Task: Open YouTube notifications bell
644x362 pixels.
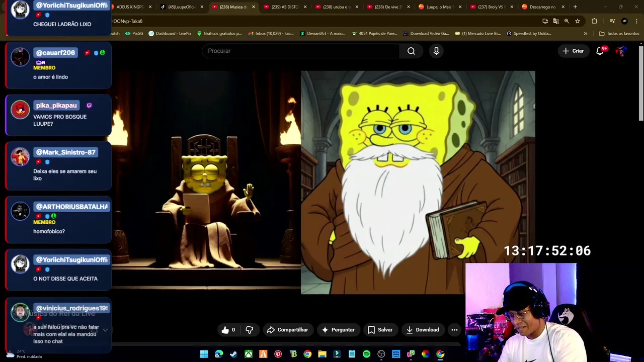Action: click(600, 51)
